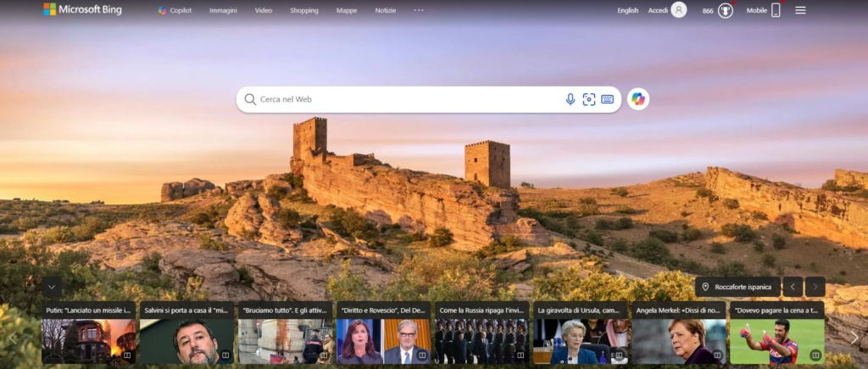
Task: Expand the three-dots more menu
Action: [x=419, y=10]
